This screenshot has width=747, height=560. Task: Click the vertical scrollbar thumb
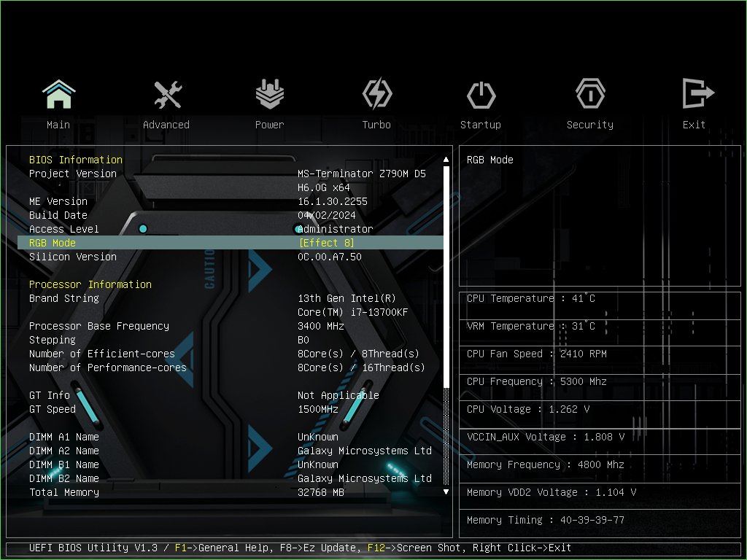tap(446, 276)
